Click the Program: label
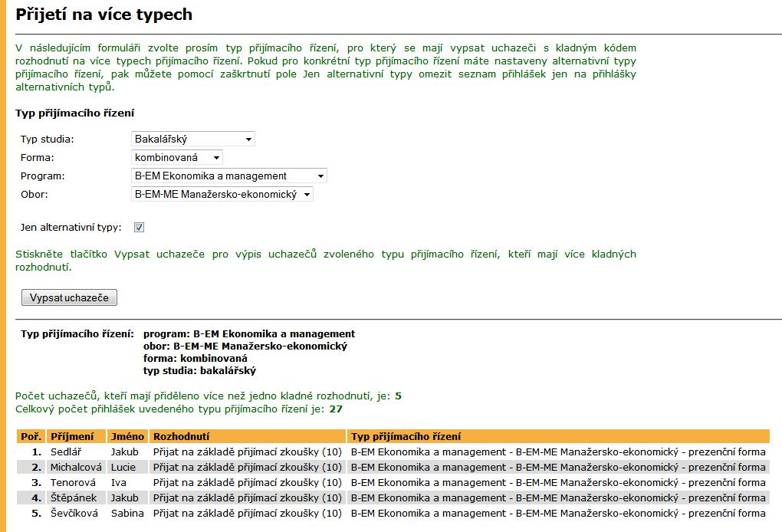782x532 pixels. tap(42, 176)
